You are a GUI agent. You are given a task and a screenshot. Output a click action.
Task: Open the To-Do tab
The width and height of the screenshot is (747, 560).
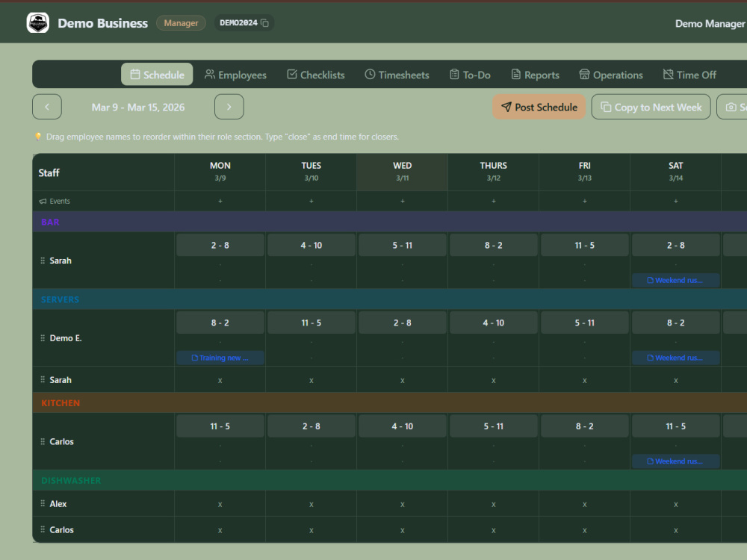tap(470, 75)
